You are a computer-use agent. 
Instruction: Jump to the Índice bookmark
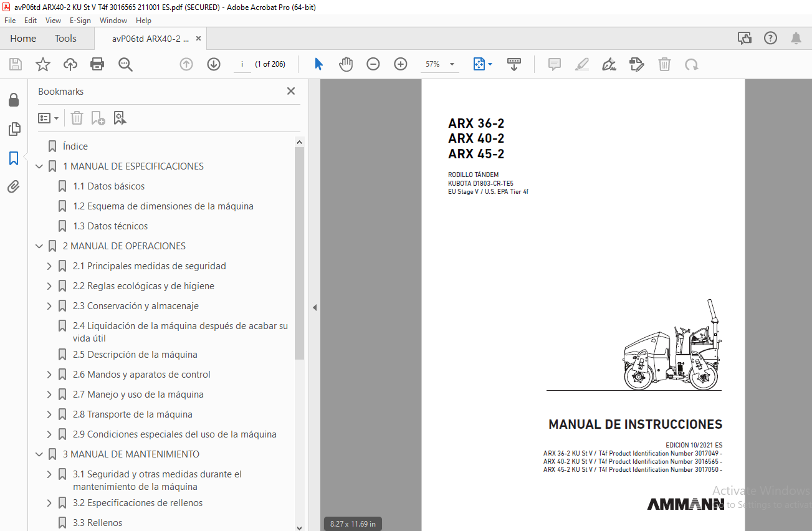pos(75,146)
